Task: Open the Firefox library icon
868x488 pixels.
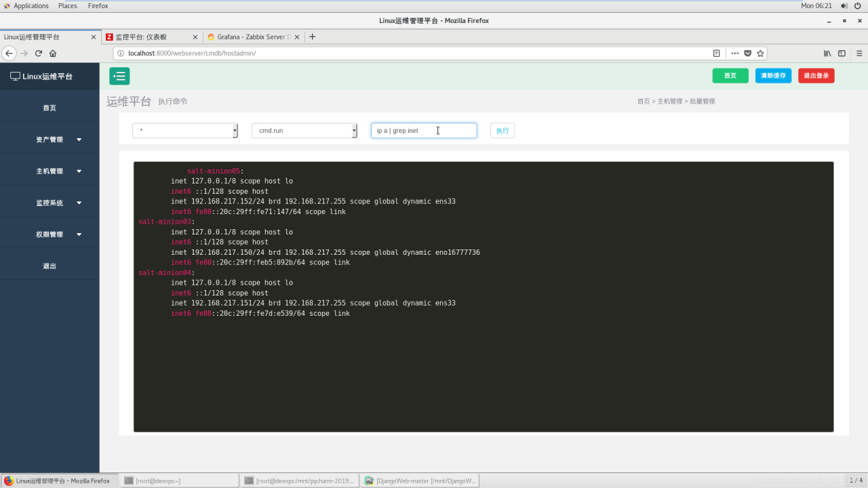Action: pyautogui.click(x=827, y=54)
